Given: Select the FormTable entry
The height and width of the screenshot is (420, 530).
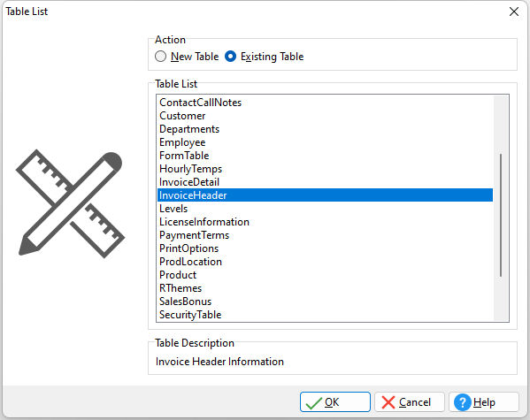Looking at the screenshot, I should coord(325,156).
